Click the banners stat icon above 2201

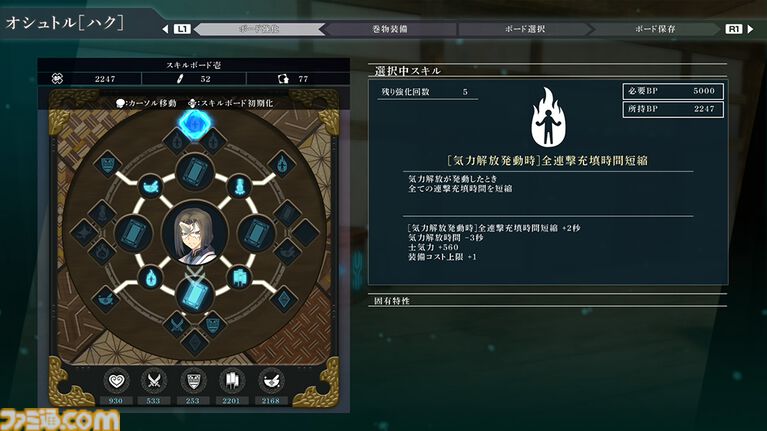pos(232,381)
